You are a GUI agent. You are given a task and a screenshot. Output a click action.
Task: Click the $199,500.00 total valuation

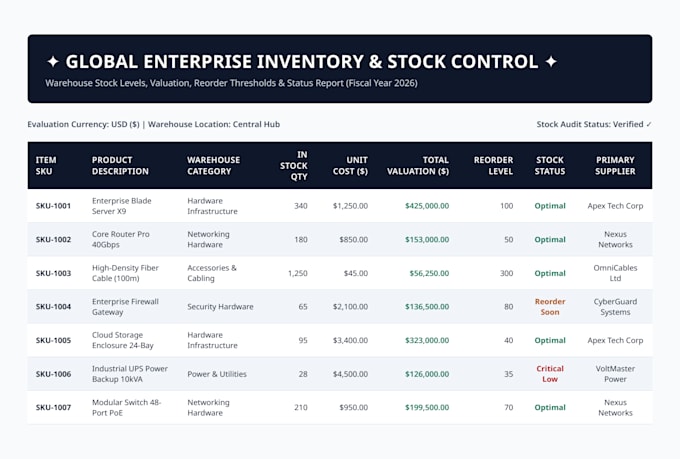tap(427, 407)
